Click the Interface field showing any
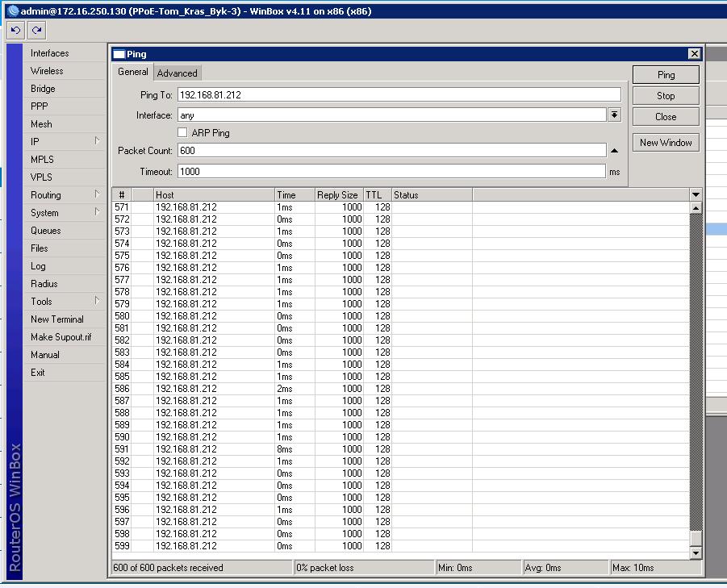 point(392,115)
